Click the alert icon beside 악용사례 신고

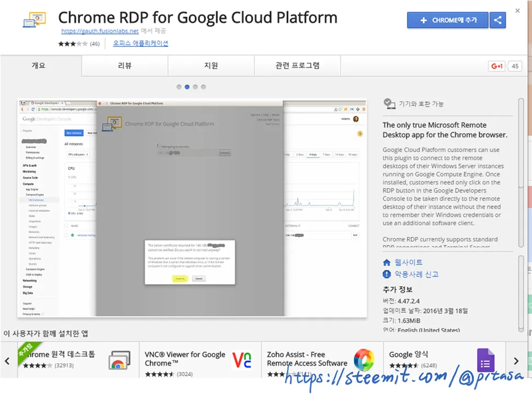(x=387, y=274)
